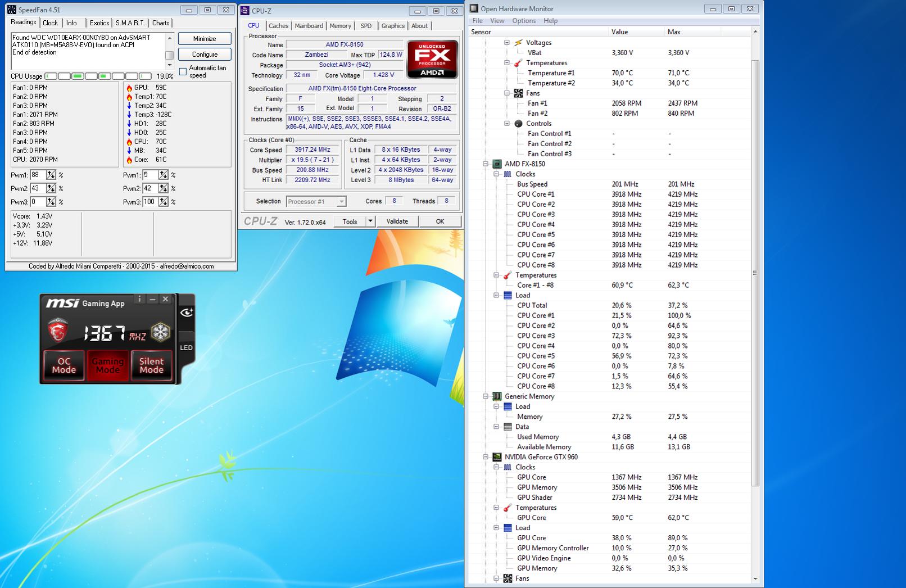Screen dimensions: 906x588
Task: Click the memory icon beside Generic Memory
Action: [x=497, y=397]
